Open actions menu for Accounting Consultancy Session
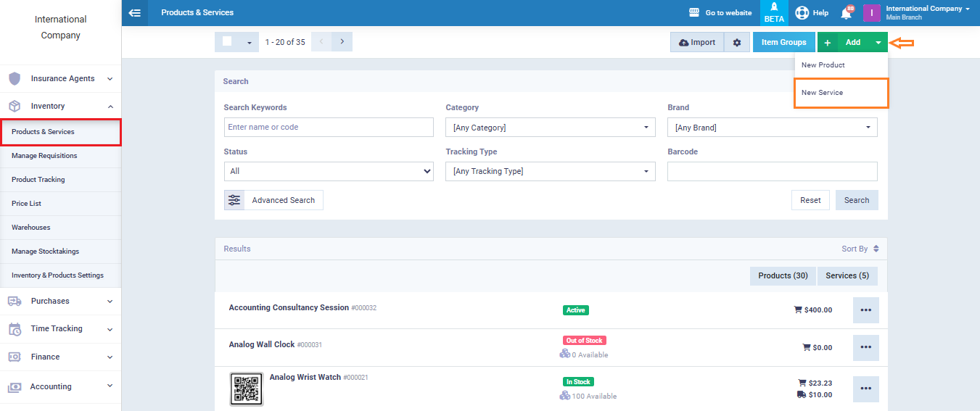The height and width of the screenshot is (411, 980). click(865, 310)
